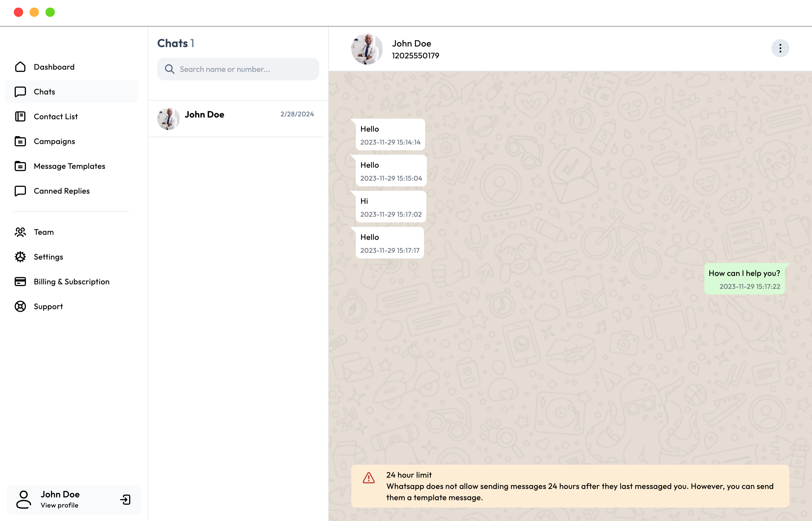The height and width of the screenshot is (521, 812).
Task: Click the Settings gear icon
Action: (x=20, y=257)
